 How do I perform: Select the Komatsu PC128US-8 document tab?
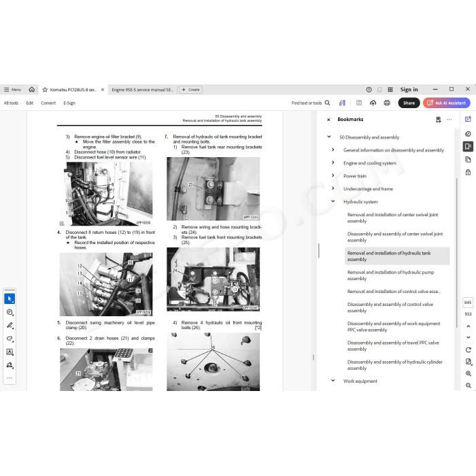pyautogui.click(x=73, y=90)
